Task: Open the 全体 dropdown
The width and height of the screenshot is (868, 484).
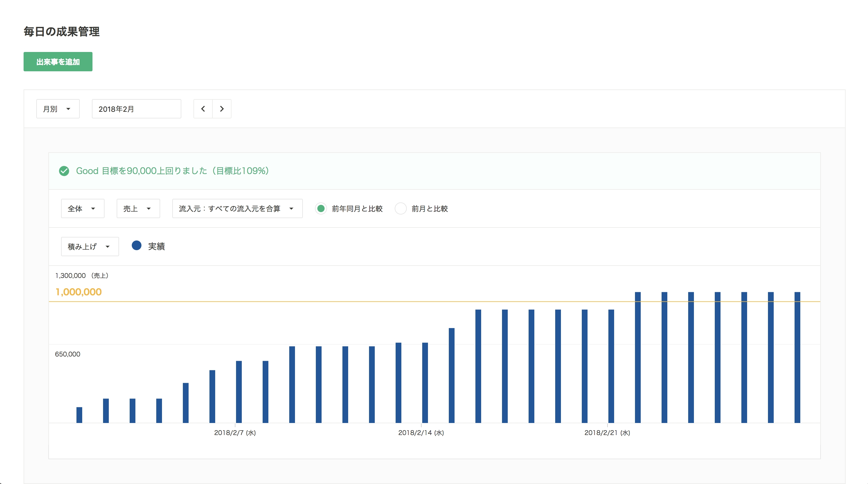Action: point(83,208)
